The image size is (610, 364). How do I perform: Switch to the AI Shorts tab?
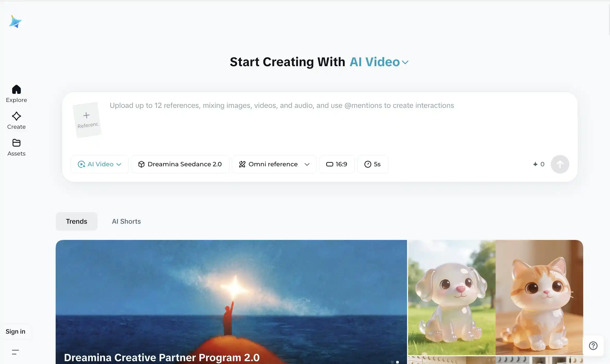point(126,221)
